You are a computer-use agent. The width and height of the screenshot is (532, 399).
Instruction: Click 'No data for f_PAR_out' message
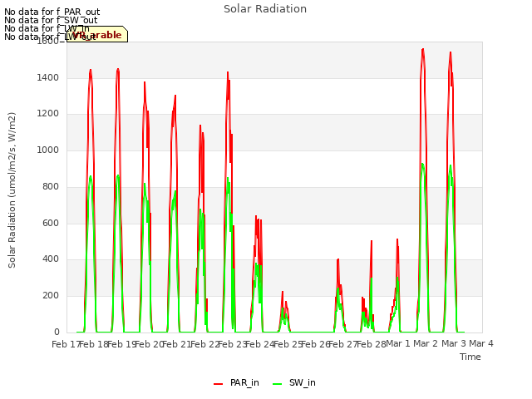point(52,12)
